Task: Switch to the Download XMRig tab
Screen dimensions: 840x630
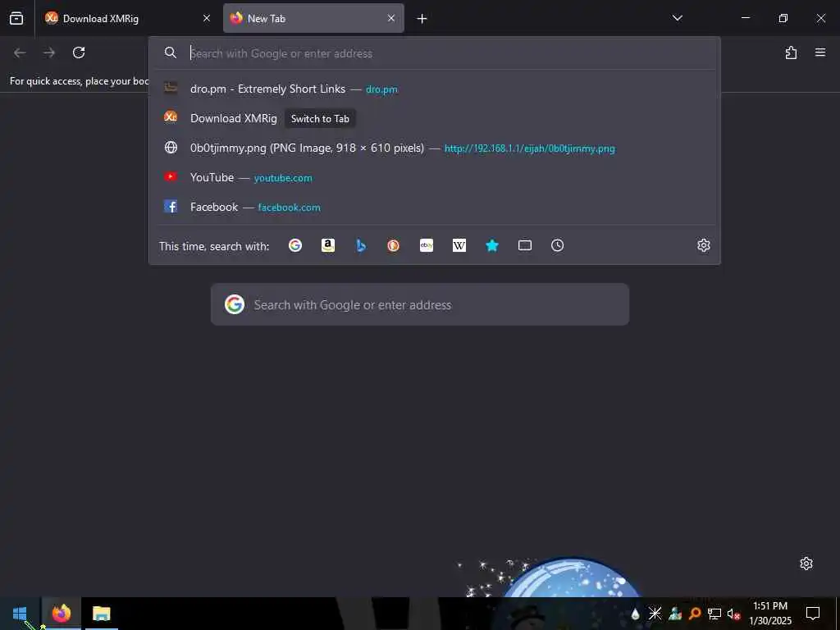Action: coord(127,19)
